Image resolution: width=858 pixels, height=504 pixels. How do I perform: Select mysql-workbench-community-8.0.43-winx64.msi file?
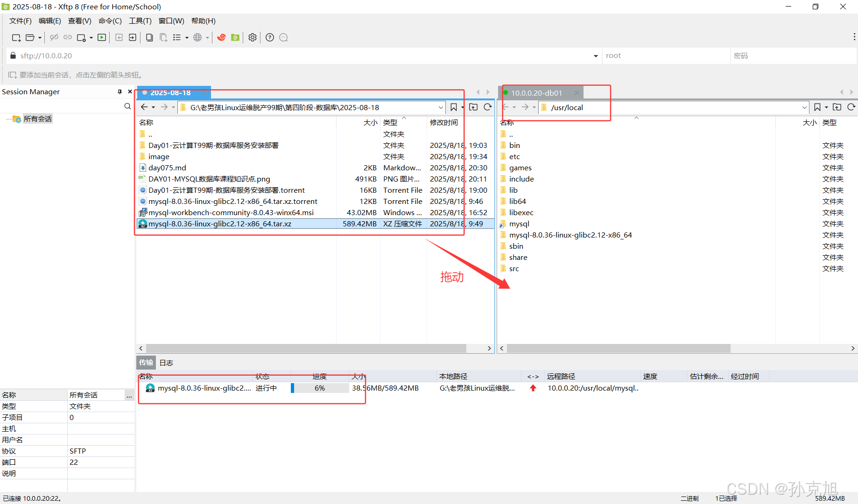[231, 212]
